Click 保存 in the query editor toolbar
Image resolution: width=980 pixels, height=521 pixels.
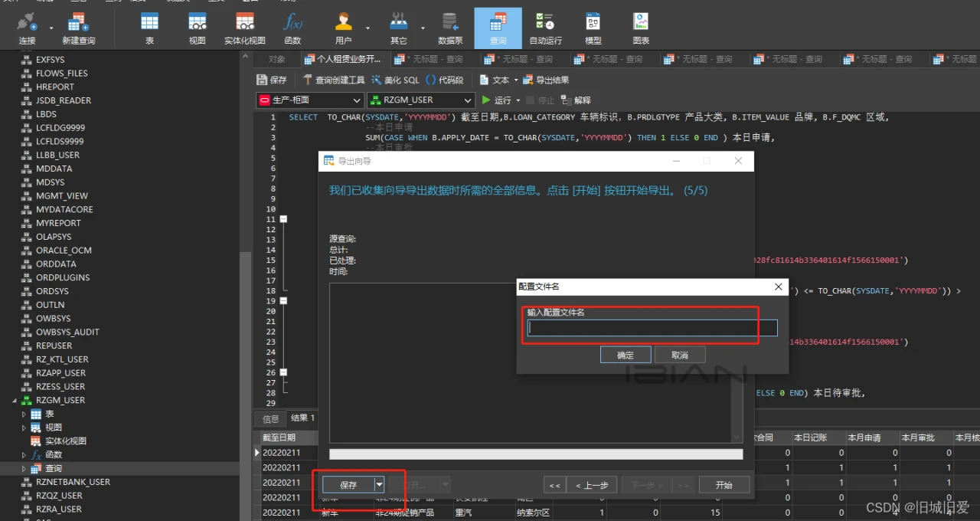[272, 80]
